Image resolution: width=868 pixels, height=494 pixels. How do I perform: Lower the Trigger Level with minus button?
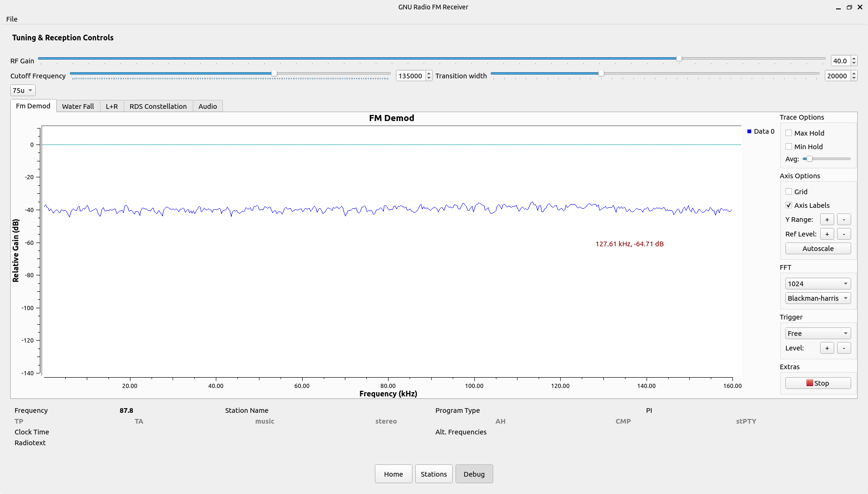844,348
